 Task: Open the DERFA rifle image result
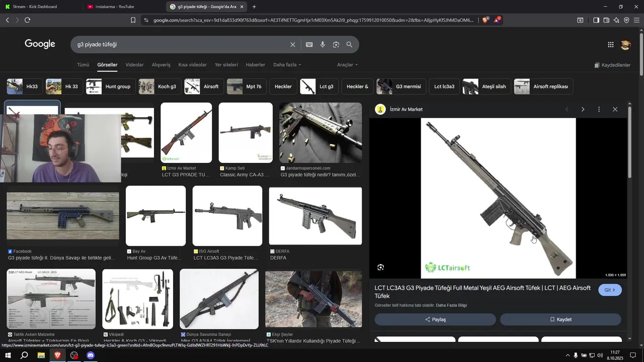315,216
